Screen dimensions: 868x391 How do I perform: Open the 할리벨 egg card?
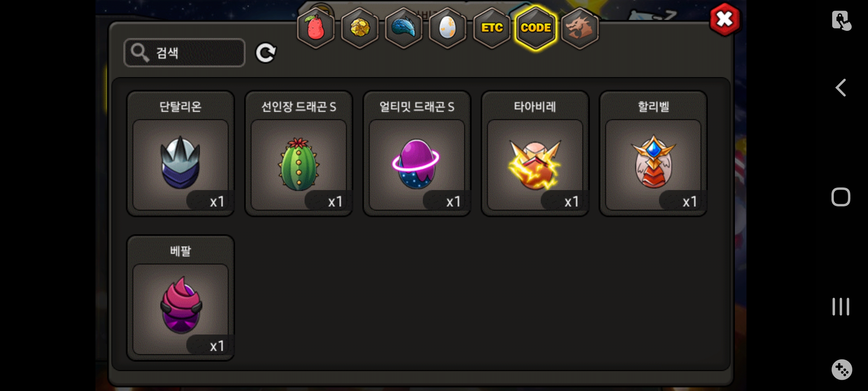click(654, 154)
